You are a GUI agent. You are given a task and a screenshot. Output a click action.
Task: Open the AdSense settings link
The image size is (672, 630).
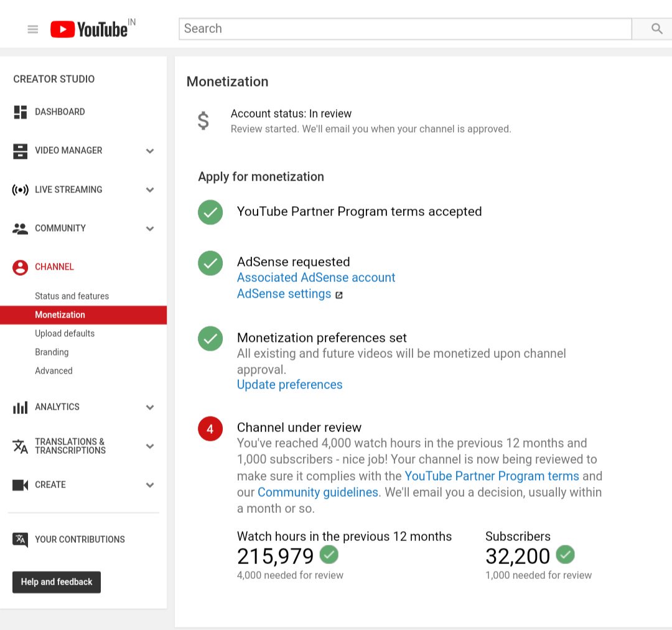tap(284, 294)
